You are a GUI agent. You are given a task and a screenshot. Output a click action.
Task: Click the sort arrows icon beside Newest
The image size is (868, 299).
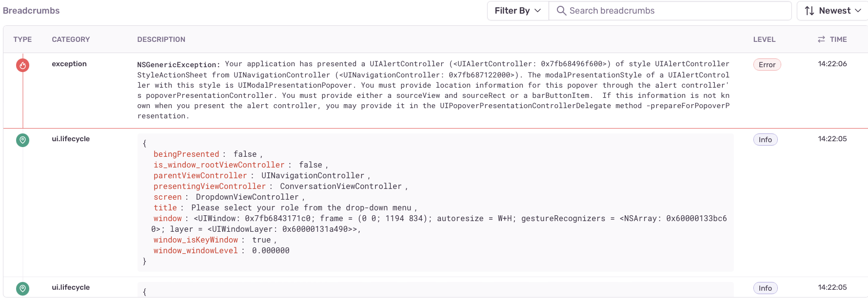809,11
